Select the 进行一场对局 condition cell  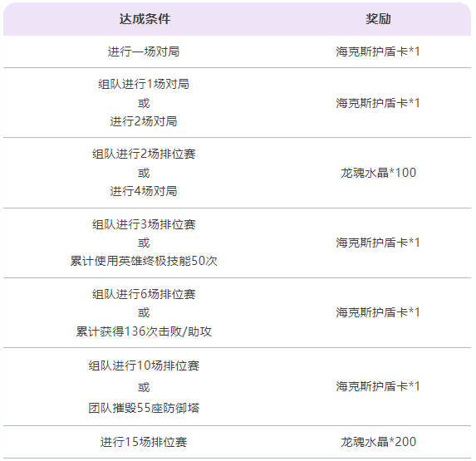(x=144, y=51)
